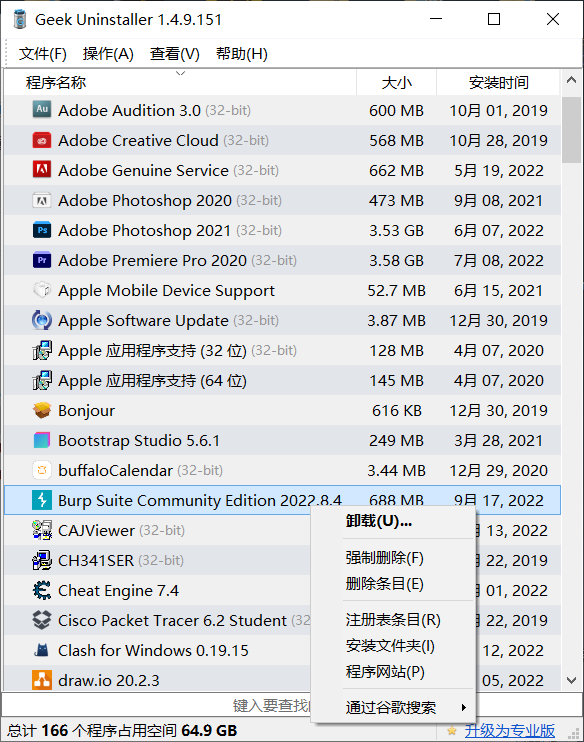
Task: Click the 12月 29, 2020 install date
Action: (498, 470)
